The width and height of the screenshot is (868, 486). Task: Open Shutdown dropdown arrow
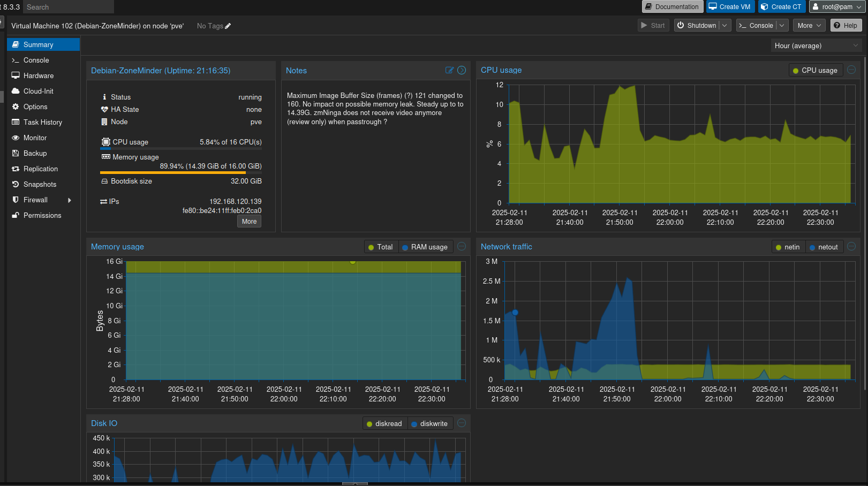(724, 25)
